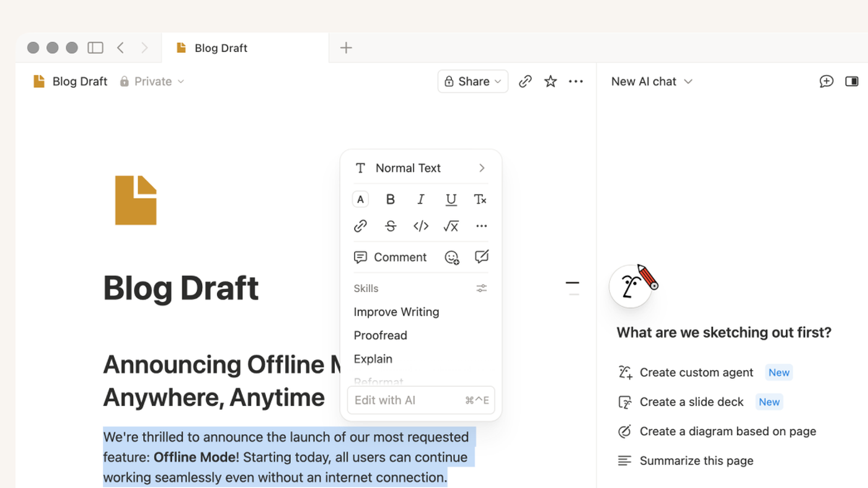Open a new tab with plus icon
Screen dimensions: 868x488
click(346, 48)
